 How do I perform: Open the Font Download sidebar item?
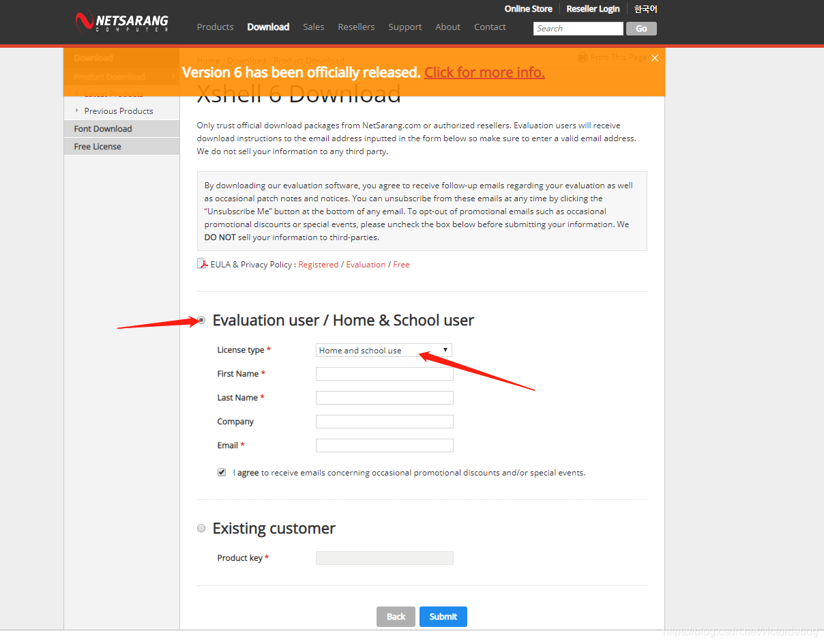[121, 128]
